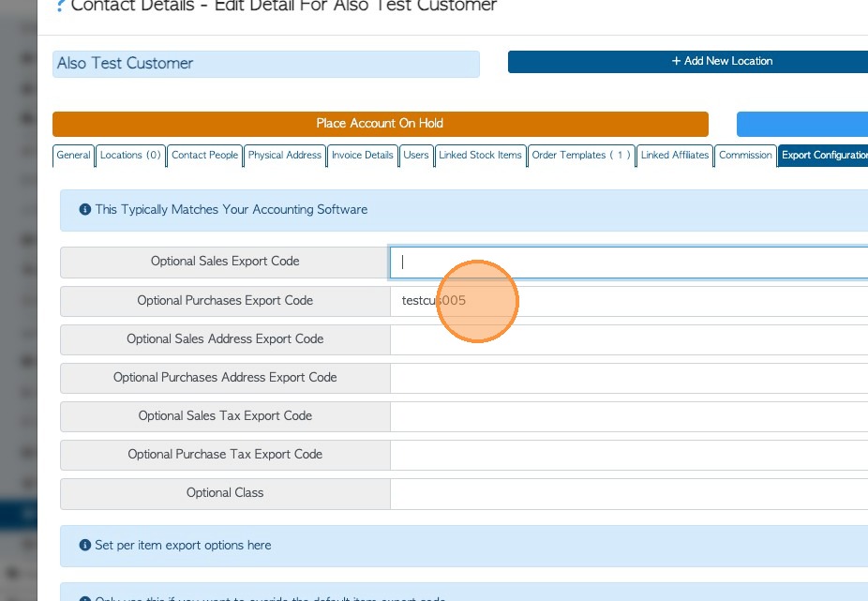Switch to the Contact People tab
This screenshot has width=868, height=601.
pos(205,155)
